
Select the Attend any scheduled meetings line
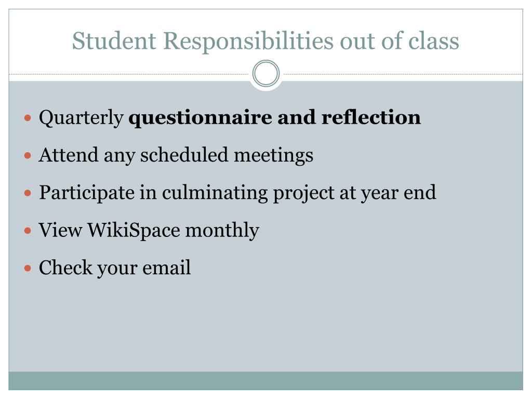[176, 155]
